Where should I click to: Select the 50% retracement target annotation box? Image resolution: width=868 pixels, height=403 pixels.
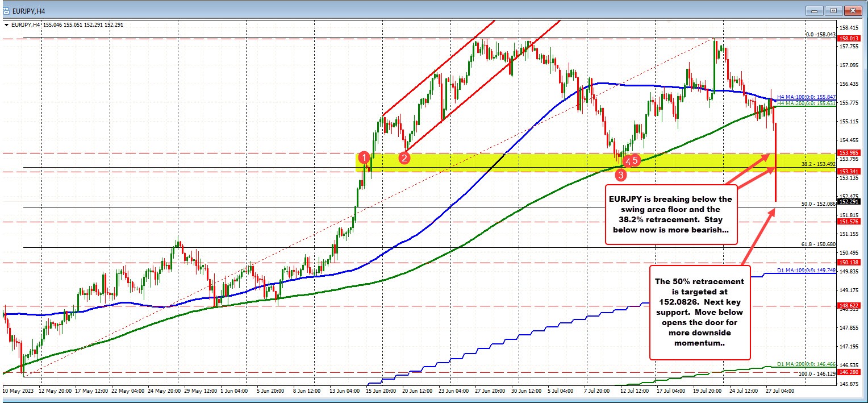tap(700, 312)
